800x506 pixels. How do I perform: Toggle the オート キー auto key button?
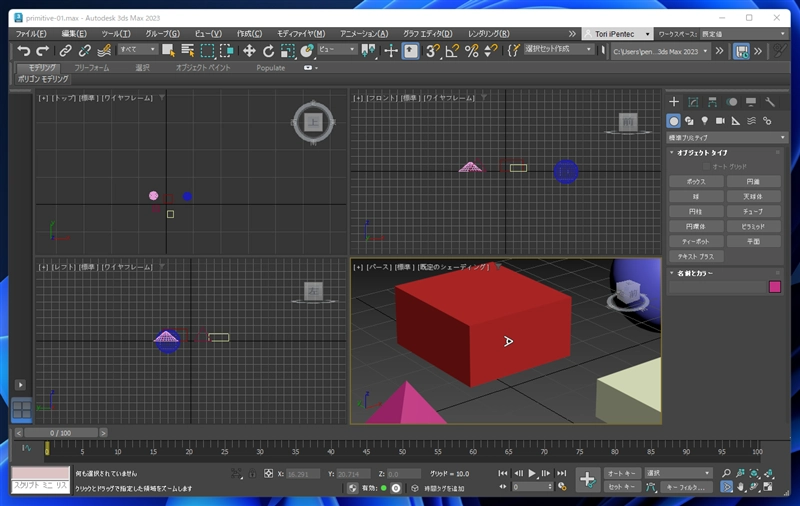point(621,473)
